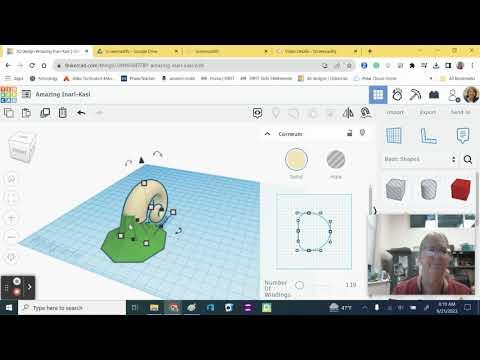Viewport: 480px width, 360px height.
Task: Click the Home view button
Action: (x=11, y=179)
